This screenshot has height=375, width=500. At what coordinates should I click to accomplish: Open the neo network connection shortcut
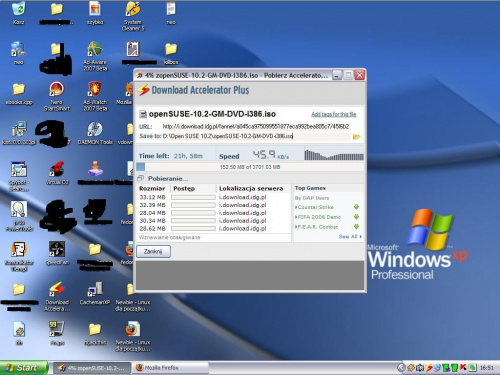coord(18,53)
